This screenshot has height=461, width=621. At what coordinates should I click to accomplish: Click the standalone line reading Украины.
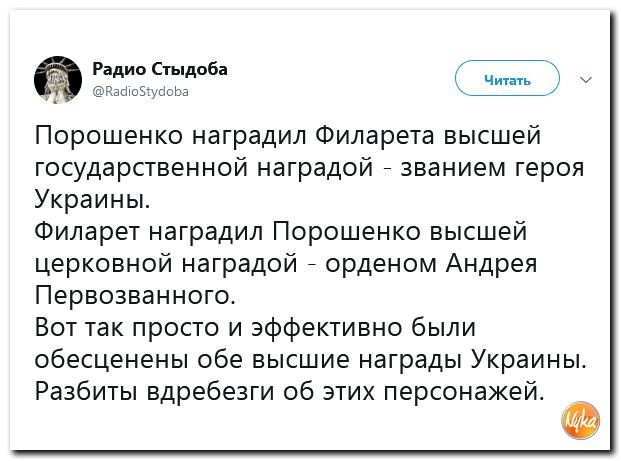93,199
